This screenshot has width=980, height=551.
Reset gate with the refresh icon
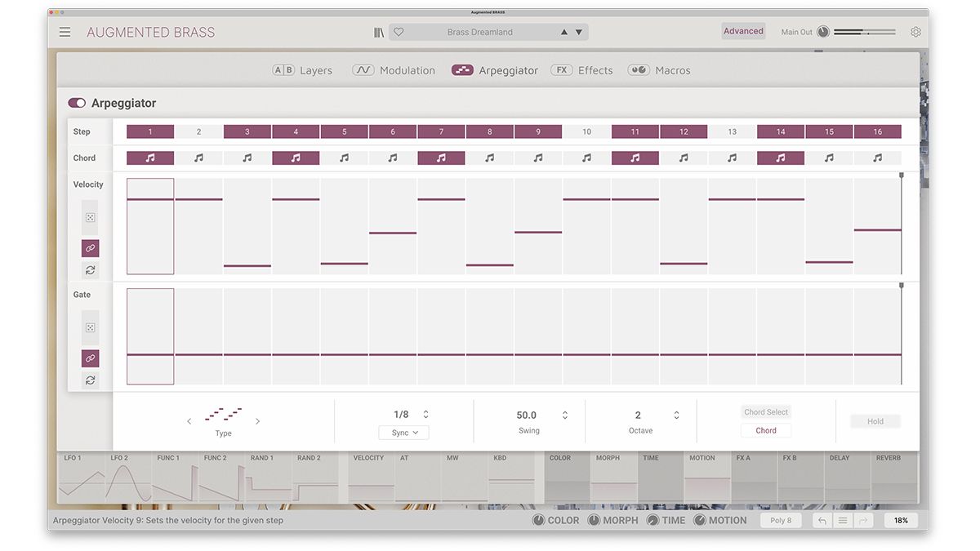click(90, 380)
